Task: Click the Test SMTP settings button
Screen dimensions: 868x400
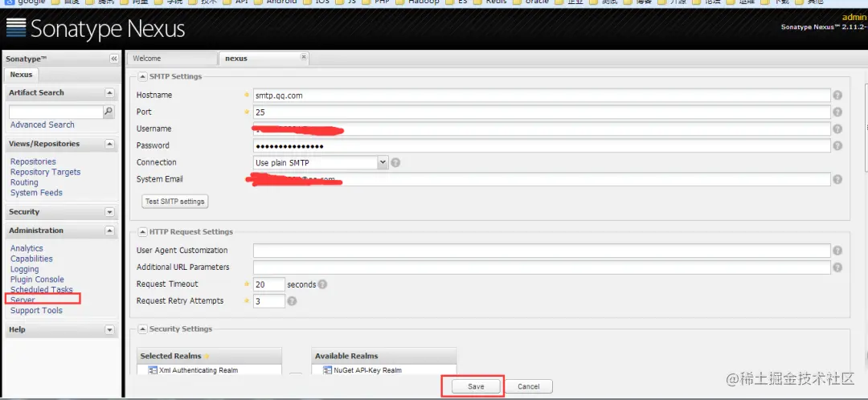Action: 175,202
